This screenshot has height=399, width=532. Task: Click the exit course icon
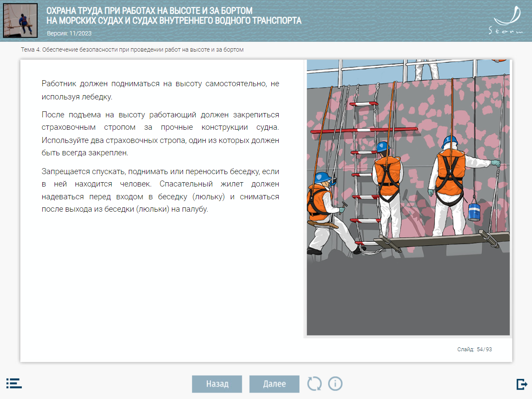click(522, 384)
